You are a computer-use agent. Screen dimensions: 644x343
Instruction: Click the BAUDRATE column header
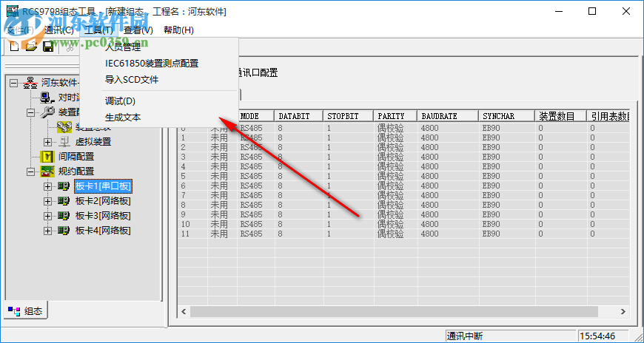point(448,116)
